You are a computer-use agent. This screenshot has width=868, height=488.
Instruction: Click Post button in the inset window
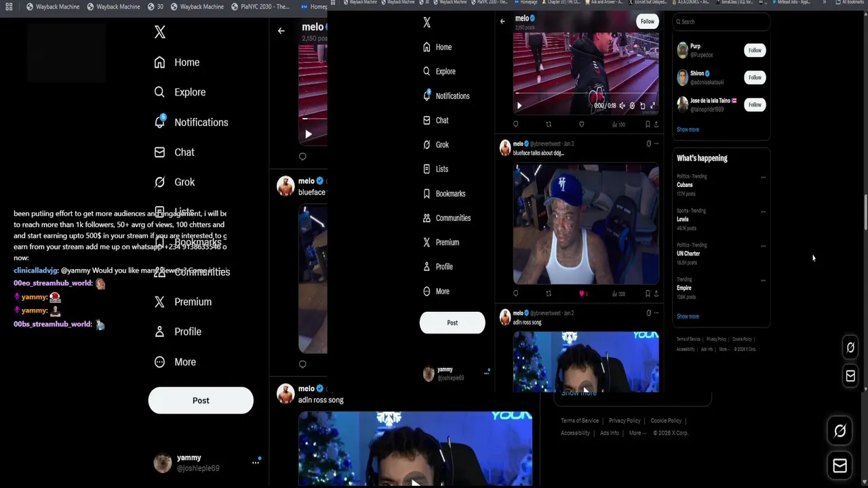click(x=452, y=323)
